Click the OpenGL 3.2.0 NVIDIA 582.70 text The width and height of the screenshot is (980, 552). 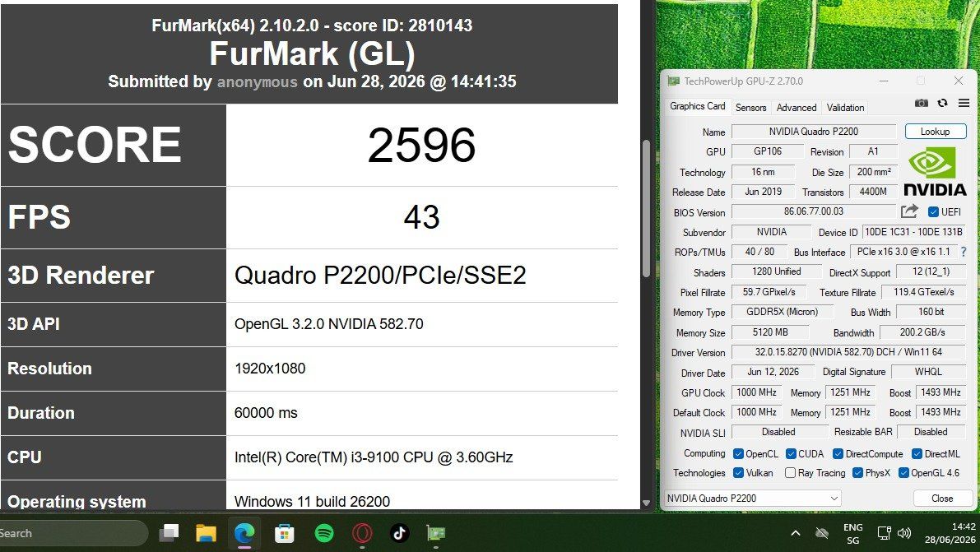pos(329,324)
